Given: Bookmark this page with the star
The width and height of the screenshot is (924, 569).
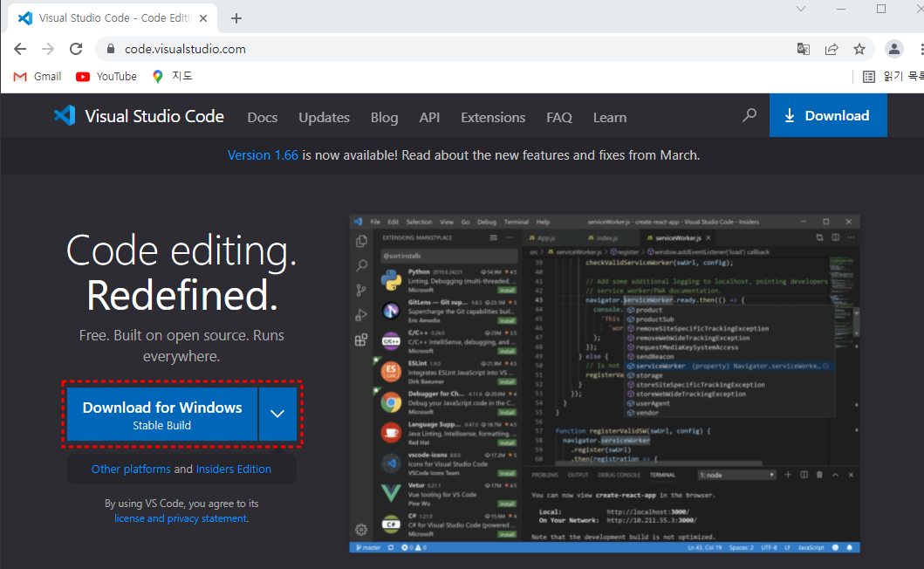Looking at the screenshot, I should (x=859, y=49).
